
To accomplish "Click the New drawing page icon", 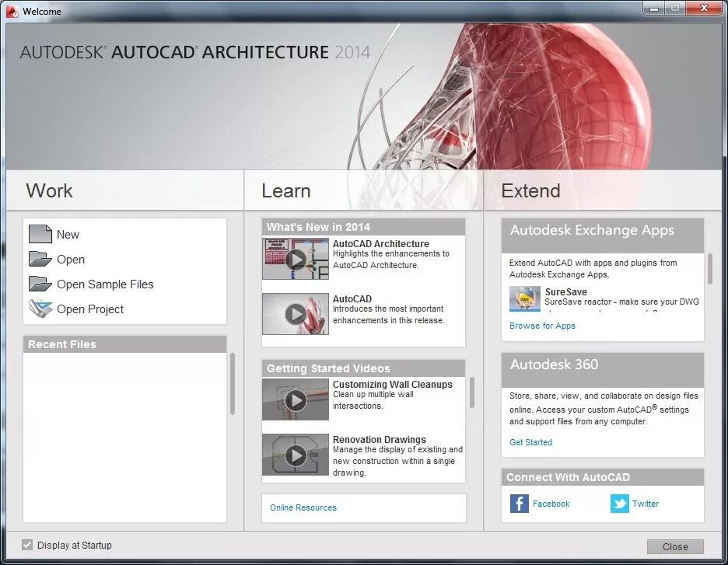I will click(40, 234).
